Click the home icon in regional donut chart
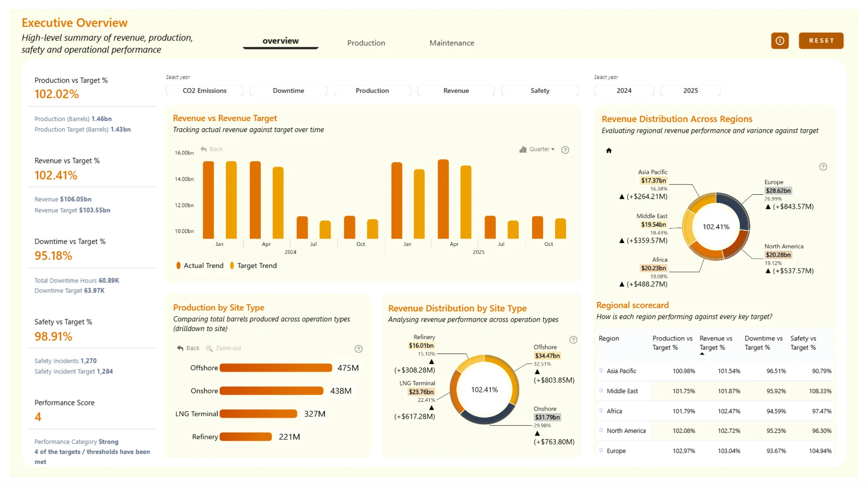Image resolution: width=868 pixels, height=488 pixels. [x=609, y=150]
